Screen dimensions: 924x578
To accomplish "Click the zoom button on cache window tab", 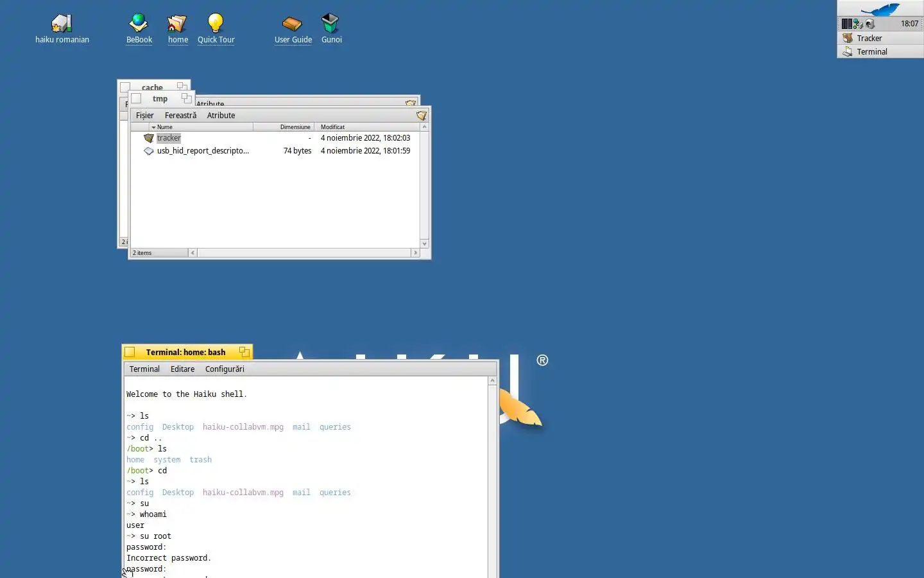I will [x=182, y=85].
